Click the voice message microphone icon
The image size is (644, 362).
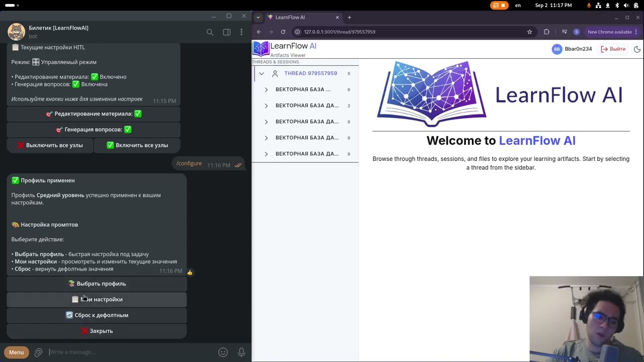242,352
